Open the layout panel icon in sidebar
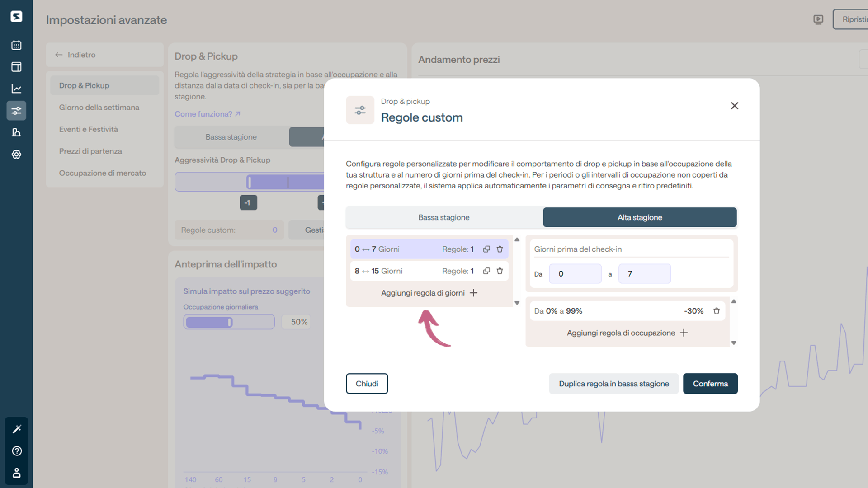Image resolution: width=868 pixels, height=488 pixels. pos(16,67)
